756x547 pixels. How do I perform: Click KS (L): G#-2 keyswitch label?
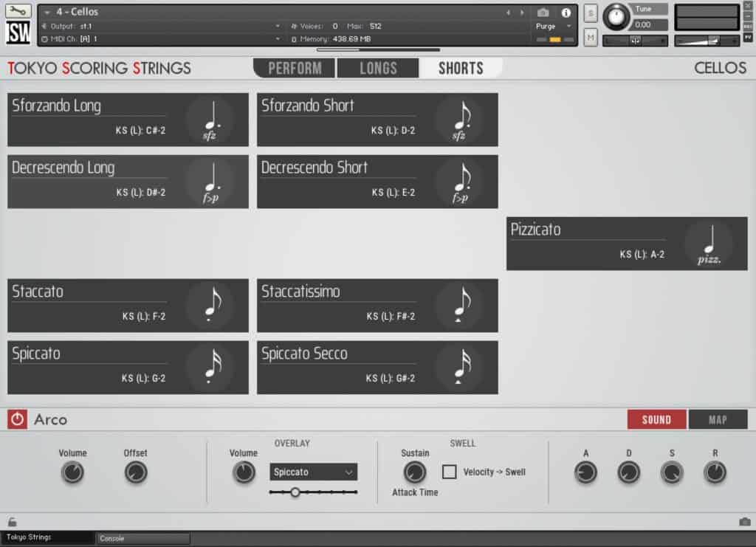pos(390,378)
